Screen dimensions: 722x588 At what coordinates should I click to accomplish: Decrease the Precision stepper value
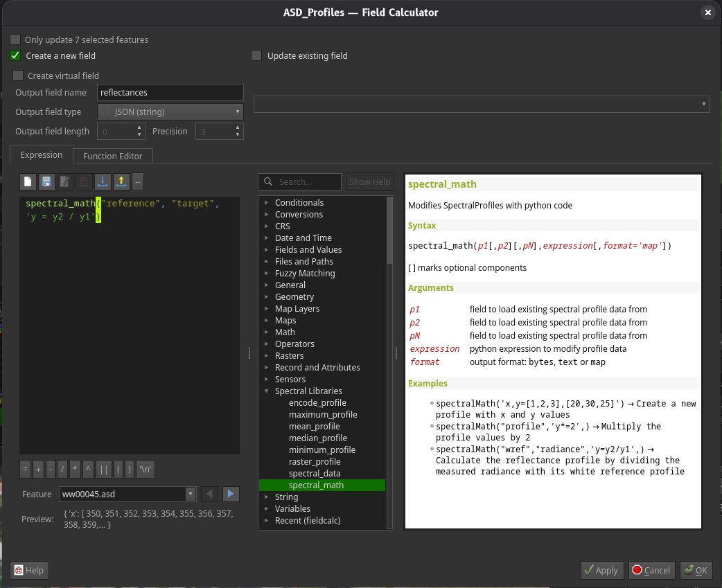[238, 134]
